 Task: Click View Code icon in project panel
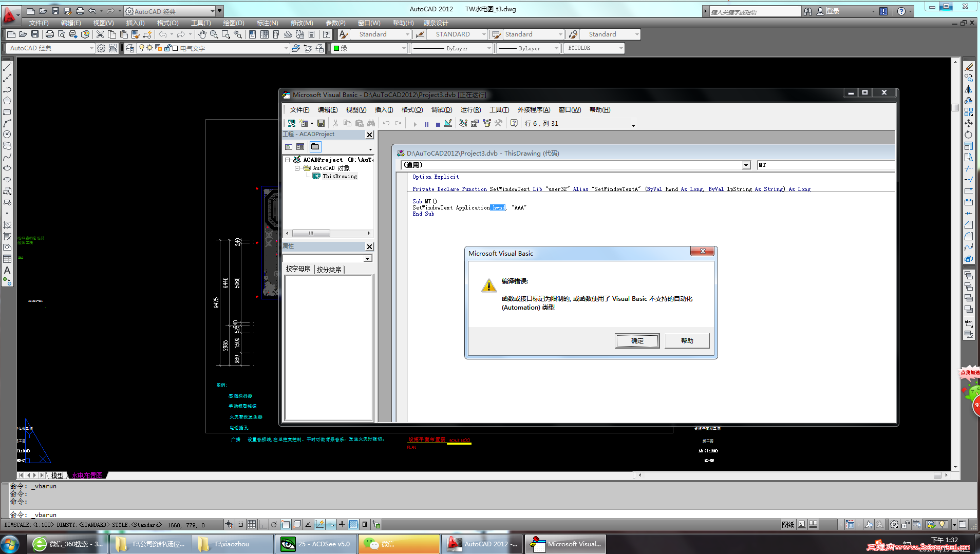coord(289,147)
